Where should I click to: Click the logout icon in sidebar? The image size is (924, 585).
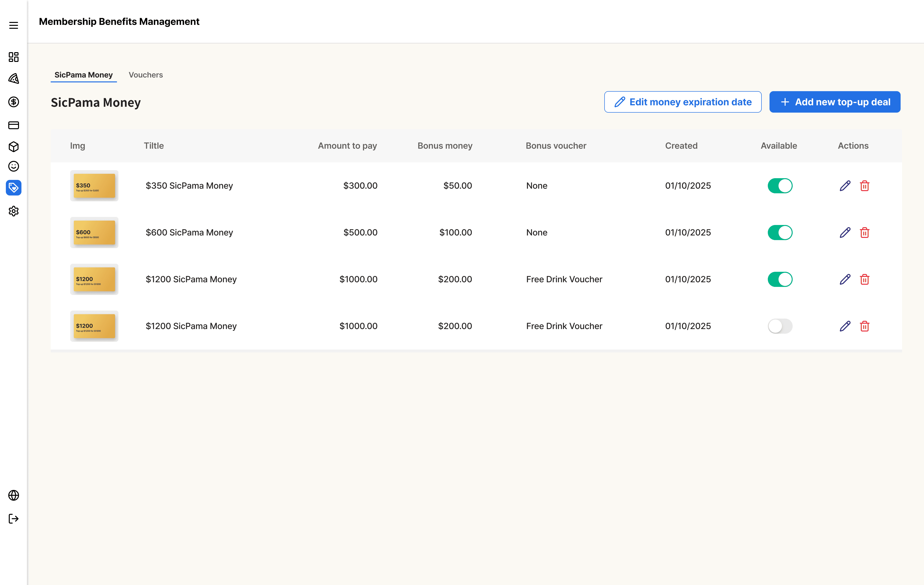13,519
